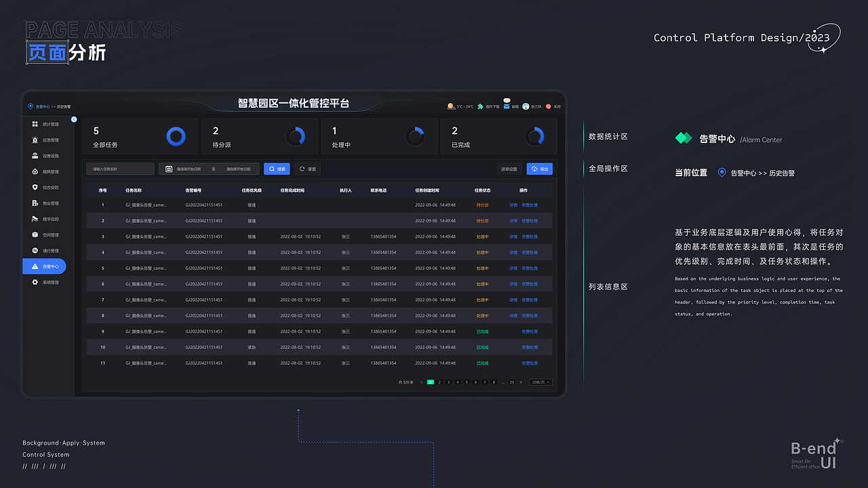Image resolution: width=868 pixels, height=488 pixels.
Task: Click 待分派 status in row 2
Action: click(482, 221)
